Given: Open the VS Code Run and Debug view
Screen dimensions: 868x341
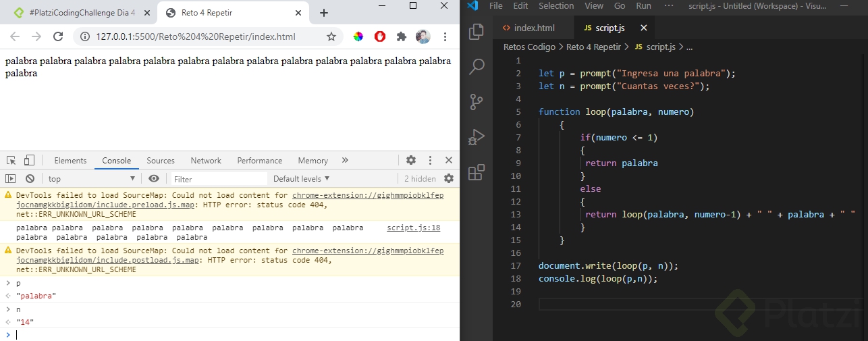Looking at the screenshot, I should 477,137.
